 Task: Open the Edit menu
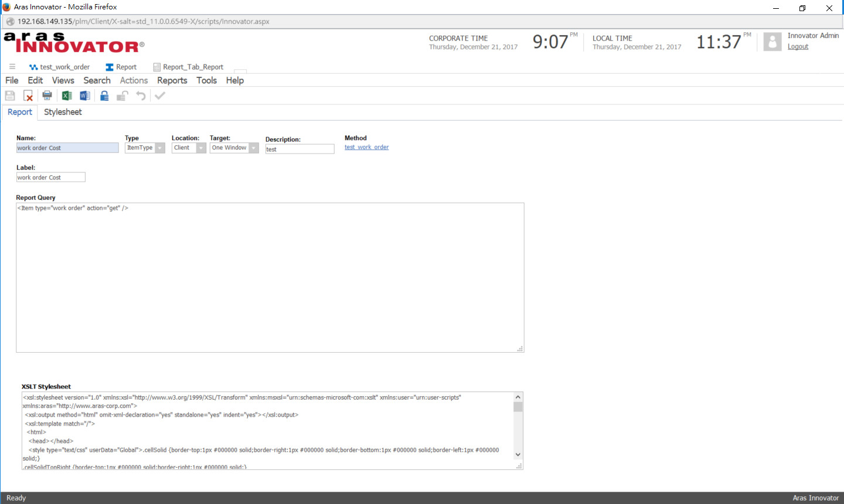[35, 80]
